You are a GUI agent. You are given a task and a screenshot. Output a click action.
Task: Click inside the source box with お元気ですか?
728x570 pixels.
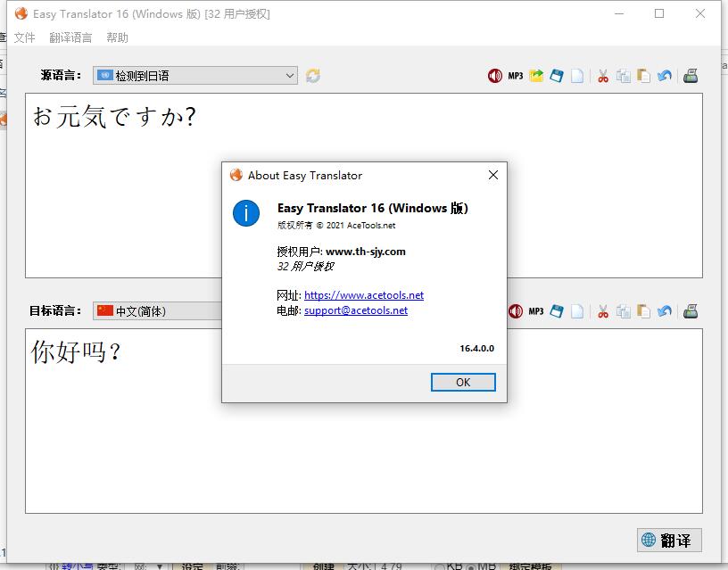pyautogui.click(x=363, y=186)
